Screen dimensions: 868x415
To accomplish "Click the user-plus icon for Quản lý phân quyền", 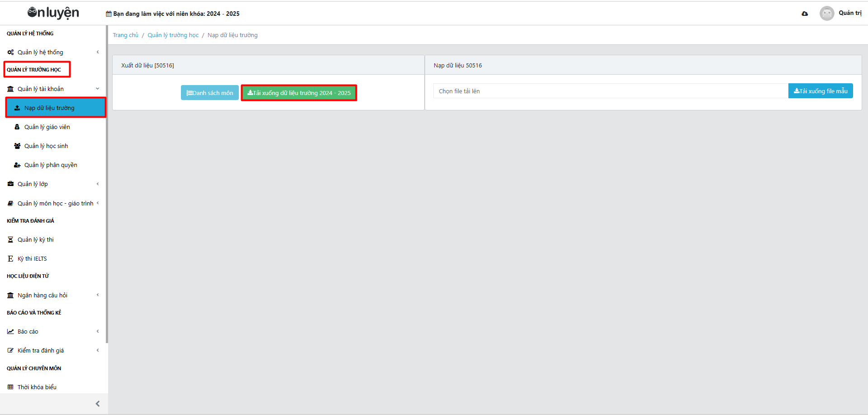I will (x=17, y=165).
